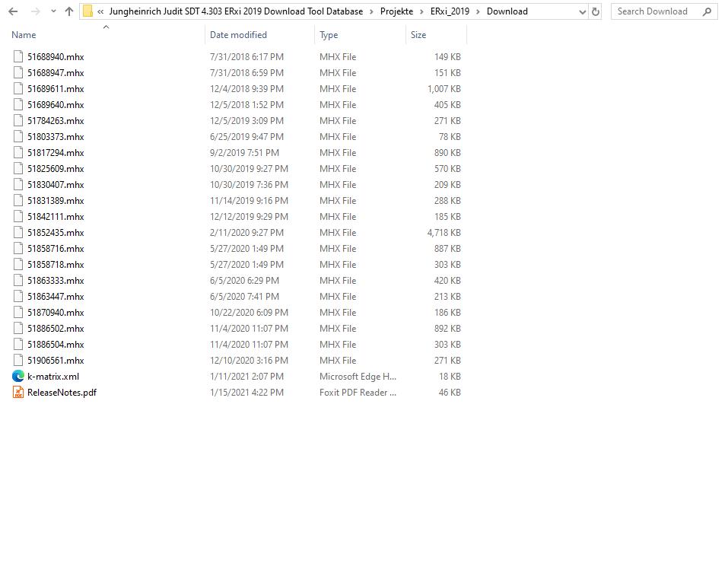Select file icon of 51852435.mhx
The image size is (728, 576).
18,232
